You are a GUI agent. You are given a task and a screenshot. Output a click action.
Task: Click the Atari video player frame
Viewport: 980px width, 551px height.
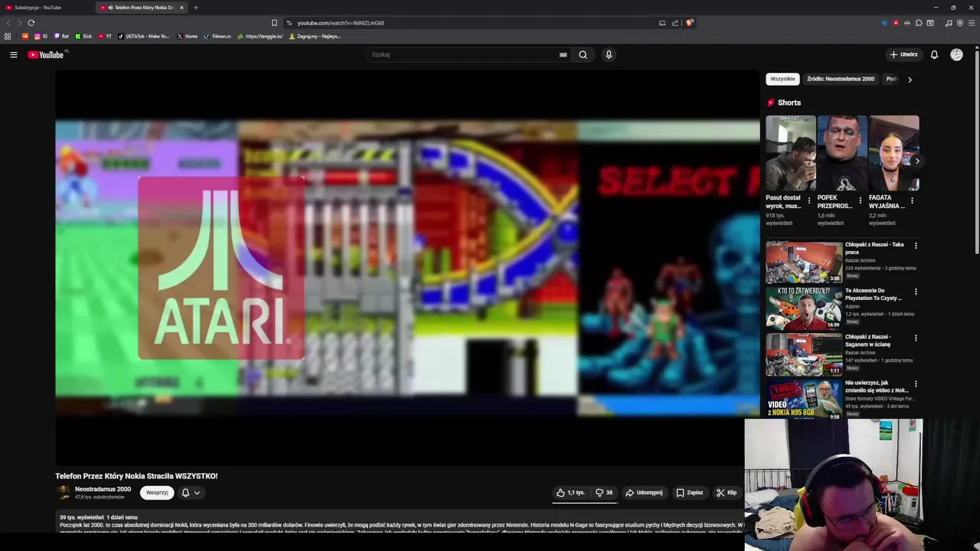coord(407,267)
